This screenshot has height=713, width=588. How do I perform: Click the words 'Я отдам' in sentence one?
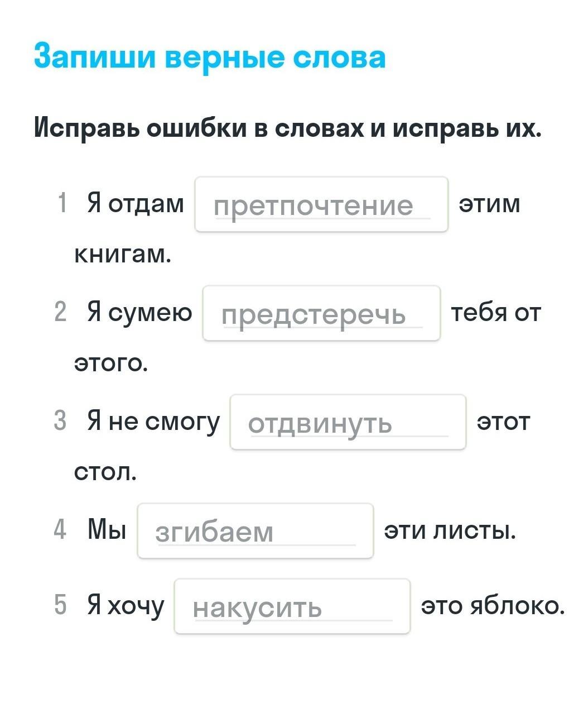[135, 203]
